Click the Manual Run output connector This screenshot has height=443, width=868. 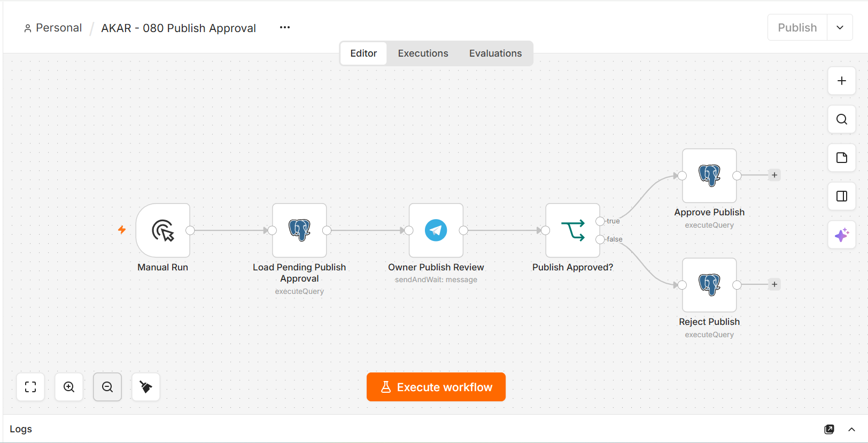click(x=190, y=230)
